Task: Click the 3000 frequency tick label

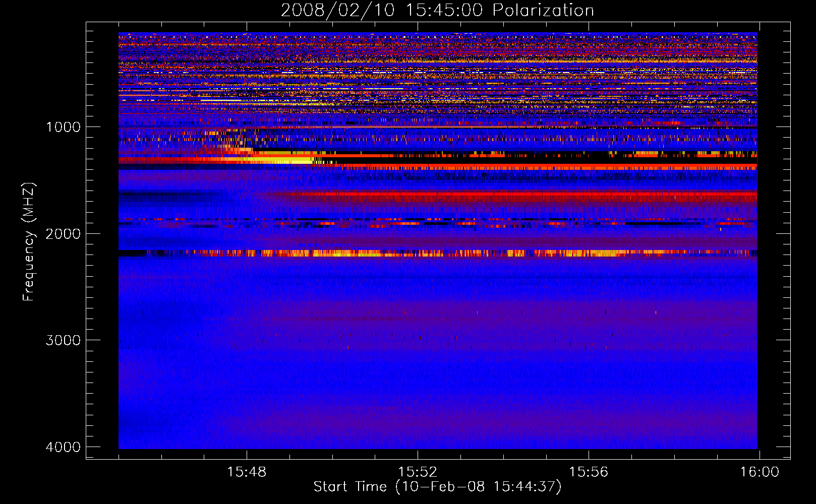Action: click(63, 340)
